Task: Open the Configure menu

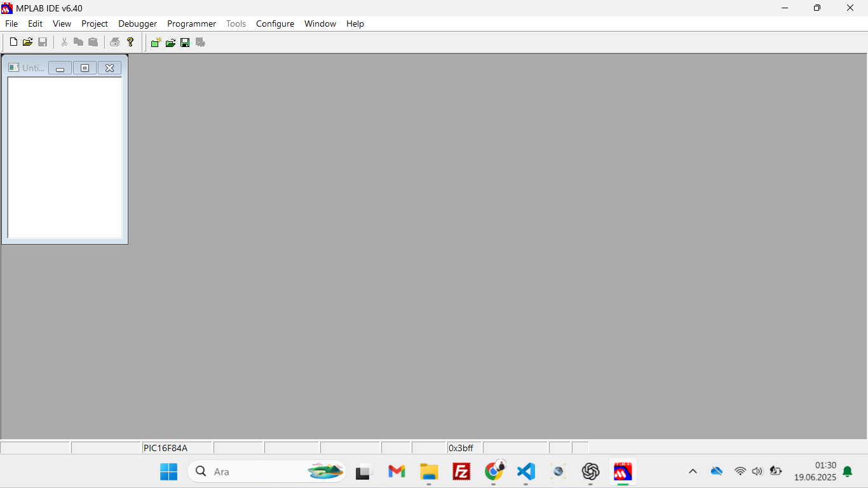Action: pyautogui.click(x=275, y=24)
